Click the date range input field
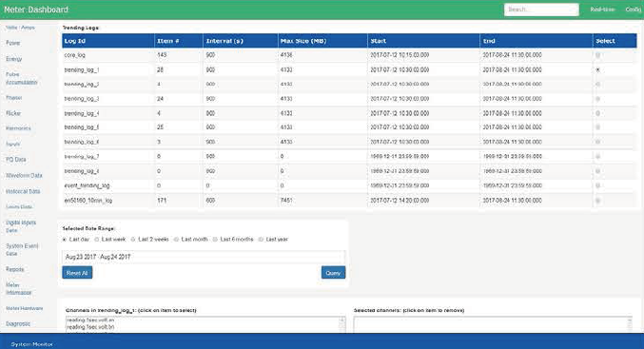Screen dimensions: 644x349 coord(204,257)
